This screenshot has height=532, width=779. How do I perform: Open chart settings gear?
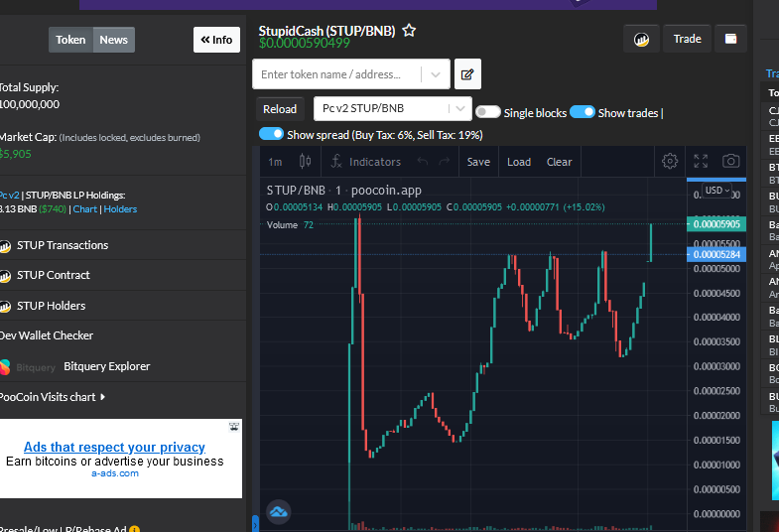click(670, 161)
